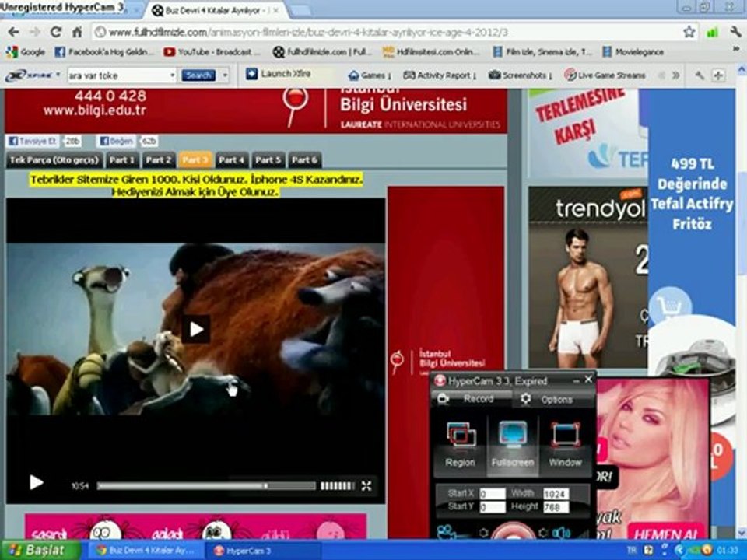747x560 pixels.
Task: Open the Screenshots toolbar menu
Action: [521, 75]
